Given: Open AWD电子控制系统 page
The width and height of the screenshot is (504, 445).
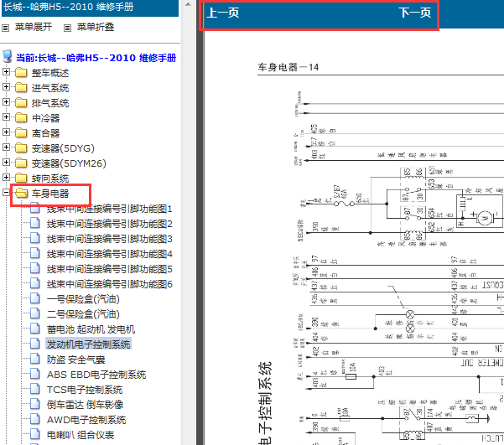Looking at the screenshot, I should click(86, 420).
